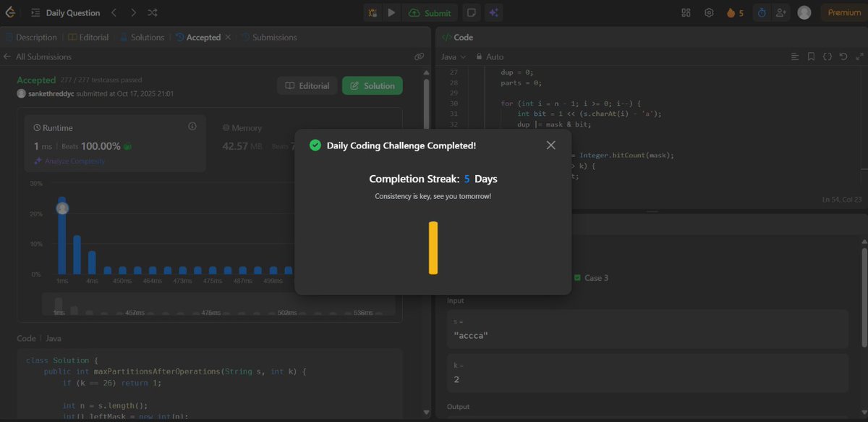Click the format code lines icon

pyautogui.click(x=795, y=56)
